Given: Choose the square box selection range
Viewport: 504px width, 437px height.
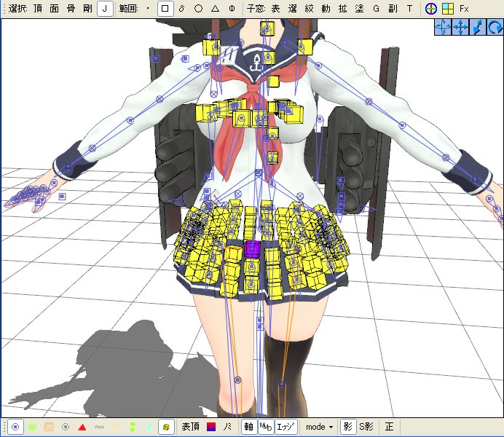Looking at the screenshot, I should (x=165, y=8).
